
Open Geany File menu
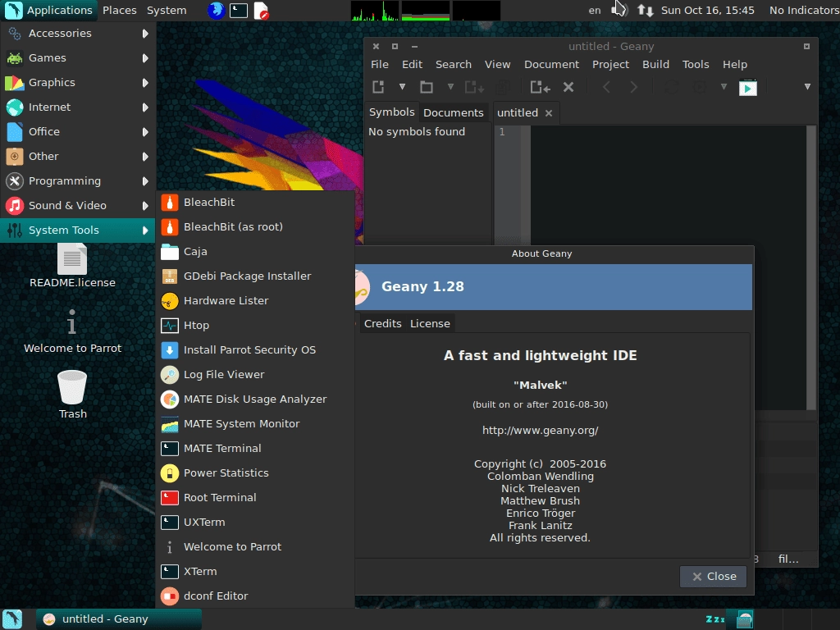tap(380, 64)
